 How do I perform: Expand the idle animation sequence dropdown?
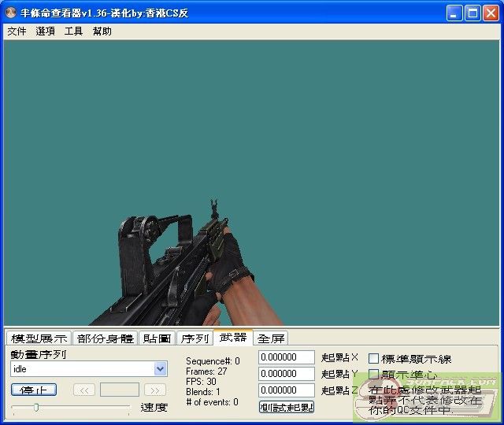coord(161,369)
